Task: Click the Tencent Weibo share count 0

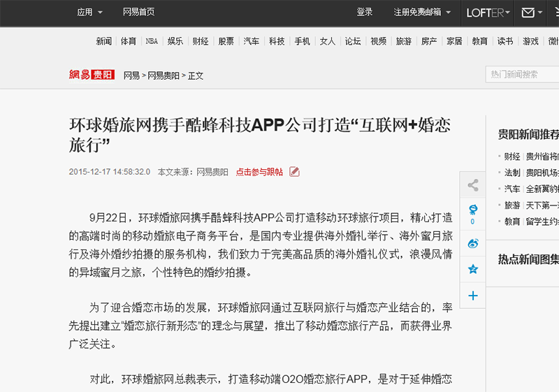Action: (x=472, y=222)
